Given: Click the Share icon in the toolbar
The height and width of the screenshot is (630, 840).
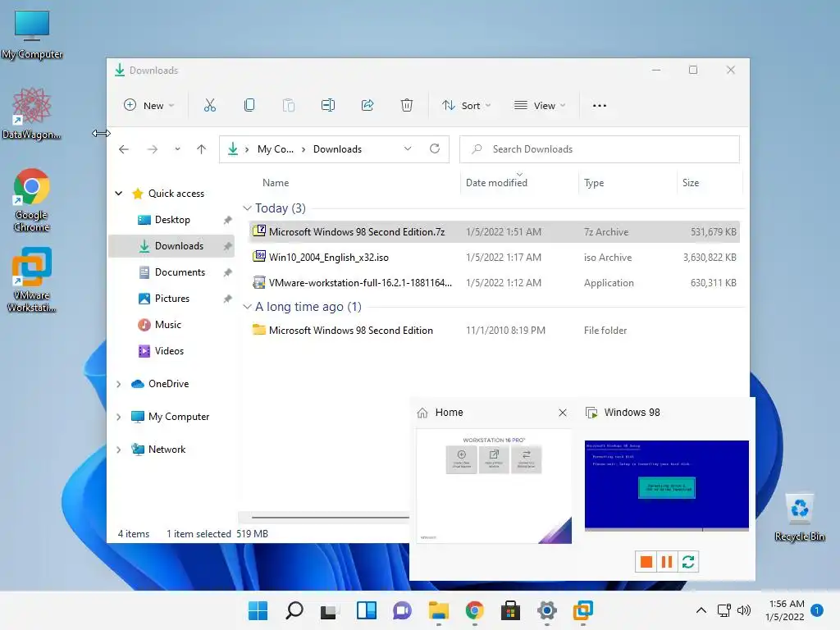Looking at the screenshot, I should click(367, 106).
